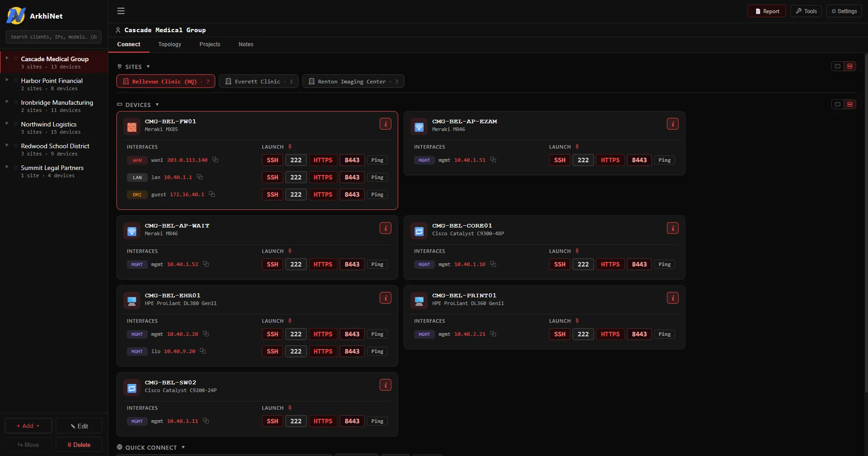
Task: Open info for CMG-BEL-CORE01 device
Action: pos(673,228)
